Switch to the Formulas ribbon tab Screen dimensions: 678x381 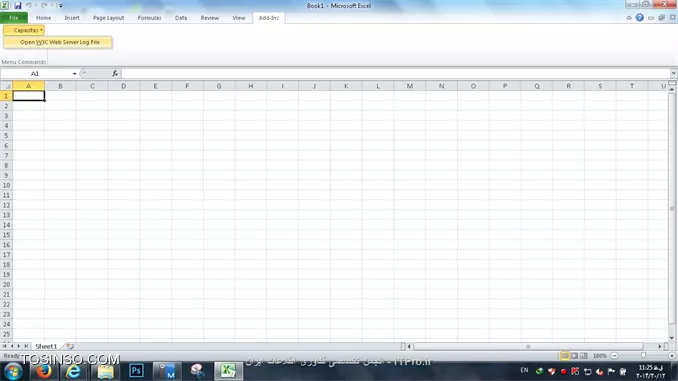pyautogui.click(x=149, y=18)
